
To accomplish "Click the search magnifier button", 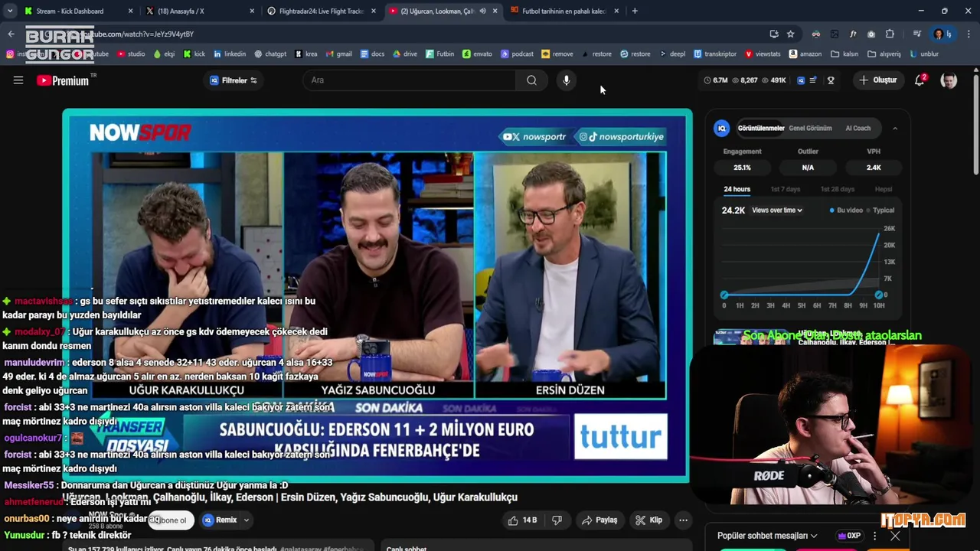I will (531, 80).
